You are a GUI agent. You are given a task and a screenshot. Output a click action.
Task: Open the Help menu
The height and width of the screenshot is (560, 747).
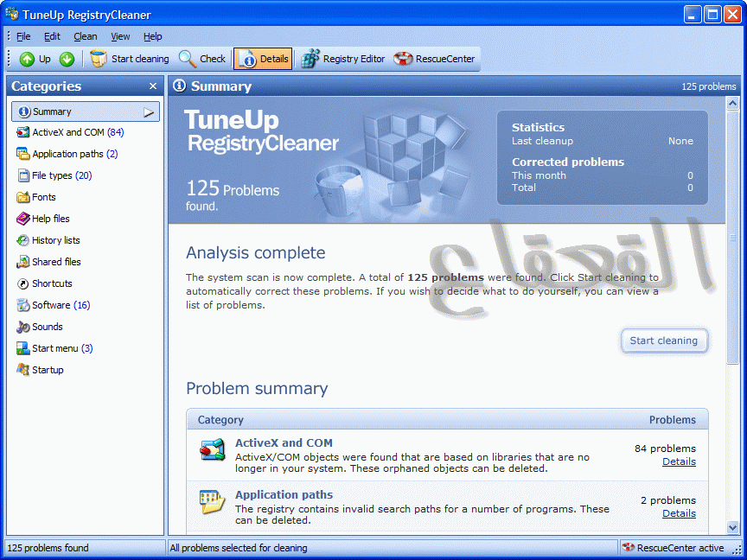tap(152, 36)
